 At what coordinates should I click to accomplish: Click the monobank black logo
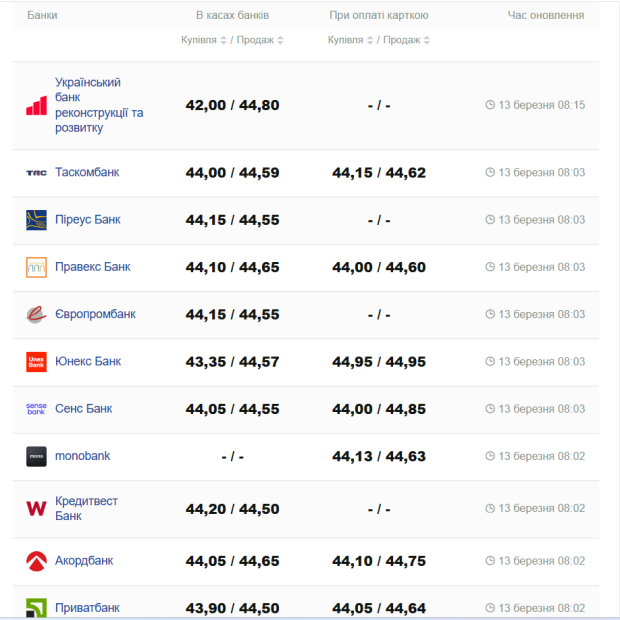36,456
